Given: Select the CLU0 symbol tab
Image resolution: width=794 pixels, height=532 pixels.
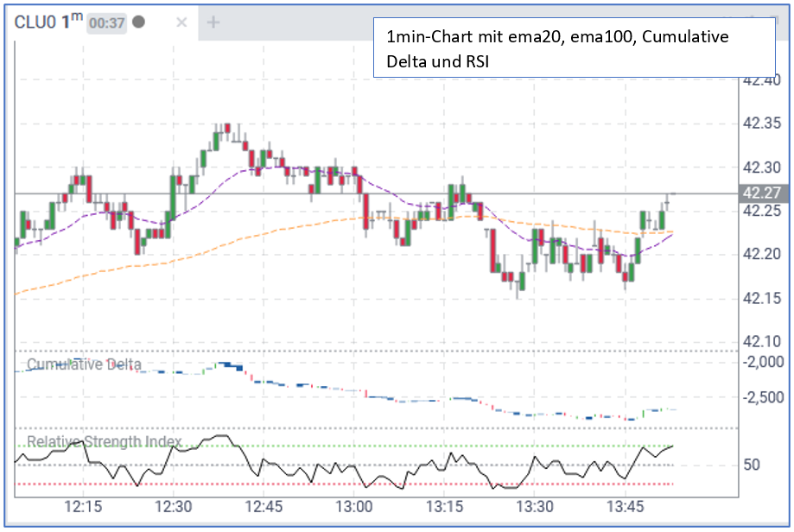Looking at the screenshot, I should coord(35,22).
